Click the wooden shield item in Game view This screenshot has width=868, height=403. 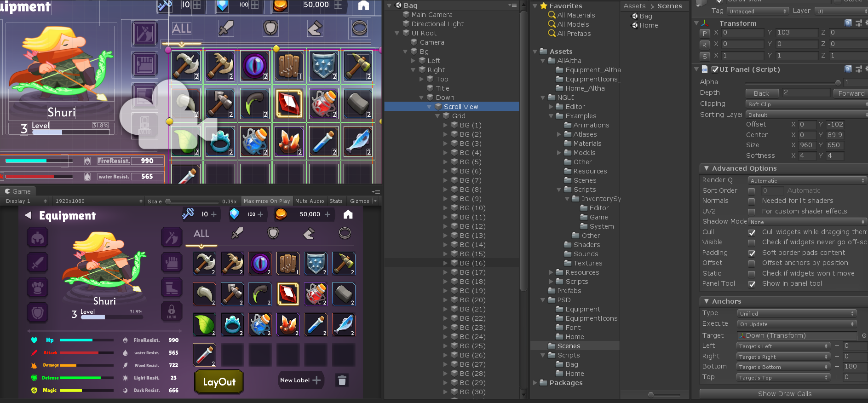tap(288, 264)
